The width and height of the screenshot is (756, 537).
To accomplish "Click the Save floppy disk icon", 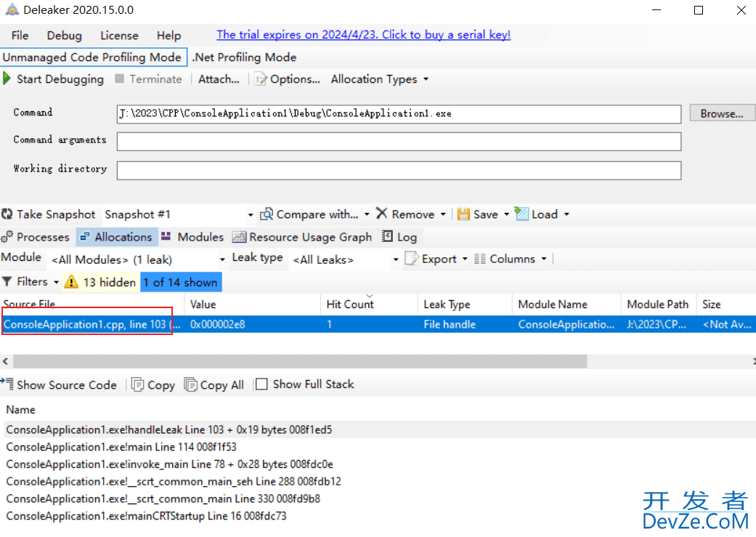I will pos(463,214).
